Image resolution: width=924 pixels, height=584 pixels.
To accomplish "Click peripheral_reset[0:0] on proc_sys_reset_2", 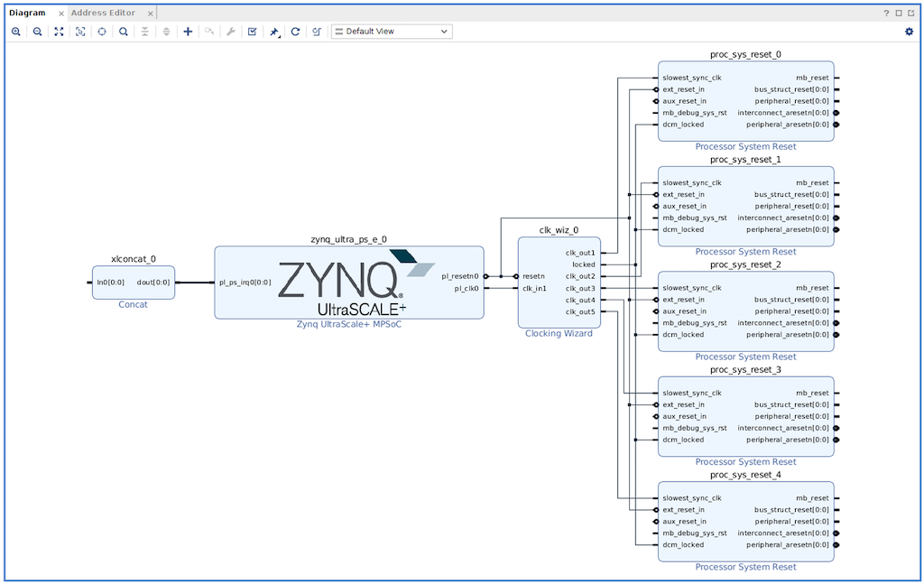I will click(x=792, y=311).
